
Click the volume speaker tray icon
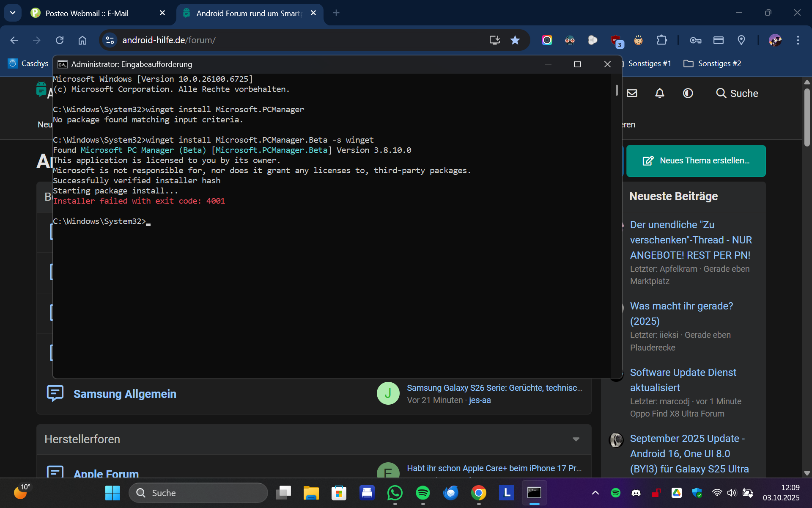tap(732, 493)
